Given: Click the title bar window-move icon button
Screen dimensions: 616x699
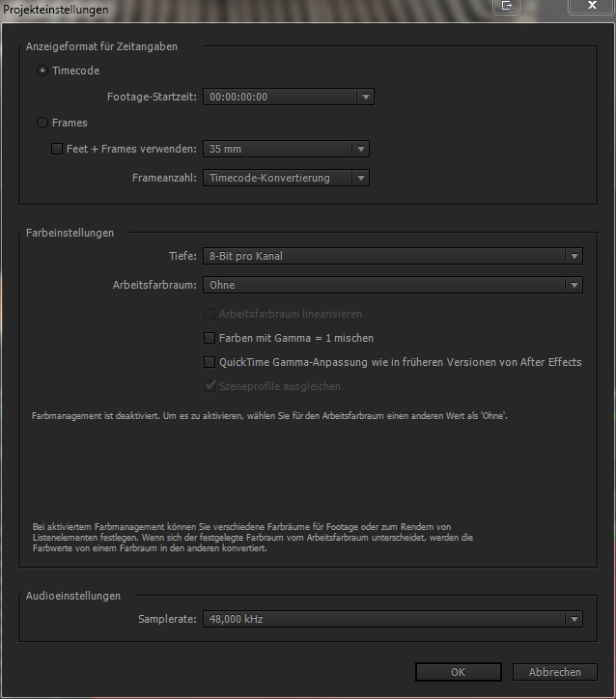Looking at the screenshot, I should 508,7.
